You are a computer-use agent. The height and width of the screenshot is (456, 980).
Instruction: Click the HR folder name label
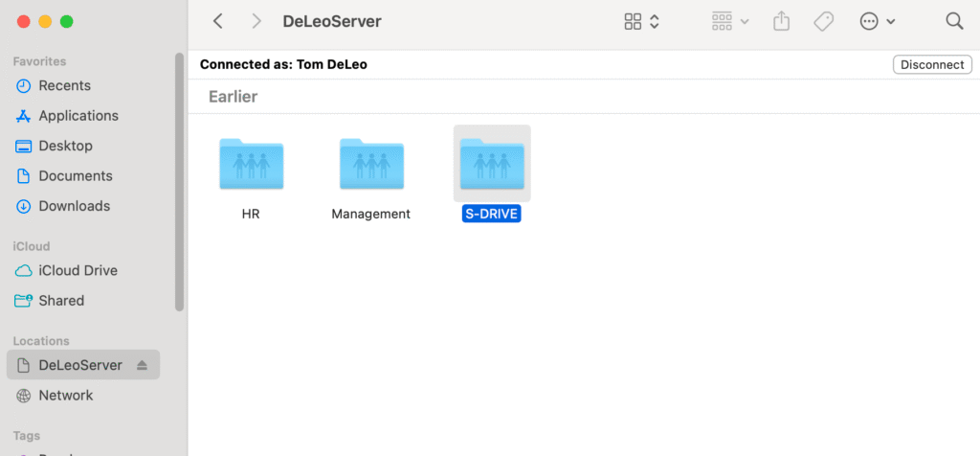(251, 214)
